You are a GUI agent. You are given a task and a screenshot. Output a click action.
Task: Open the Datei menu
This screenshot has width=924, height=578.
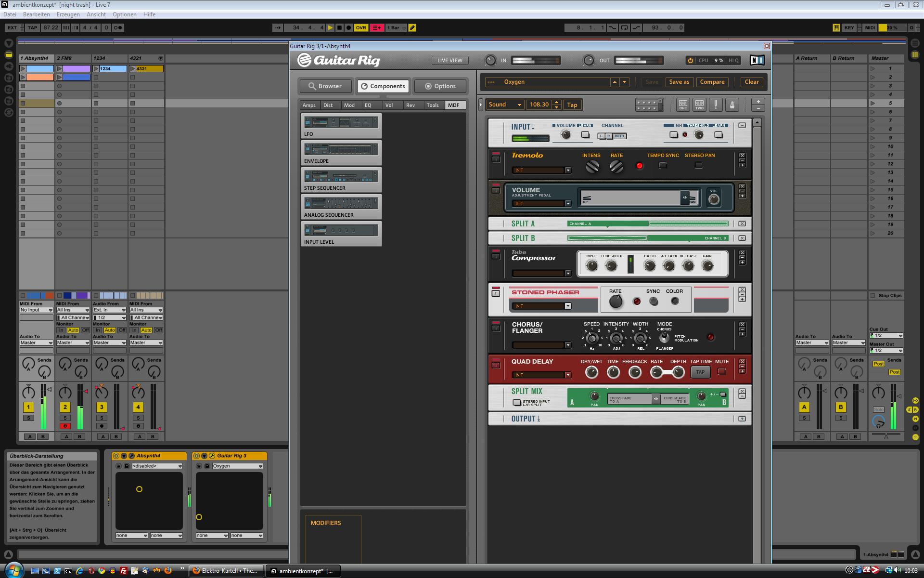(10, 14)
